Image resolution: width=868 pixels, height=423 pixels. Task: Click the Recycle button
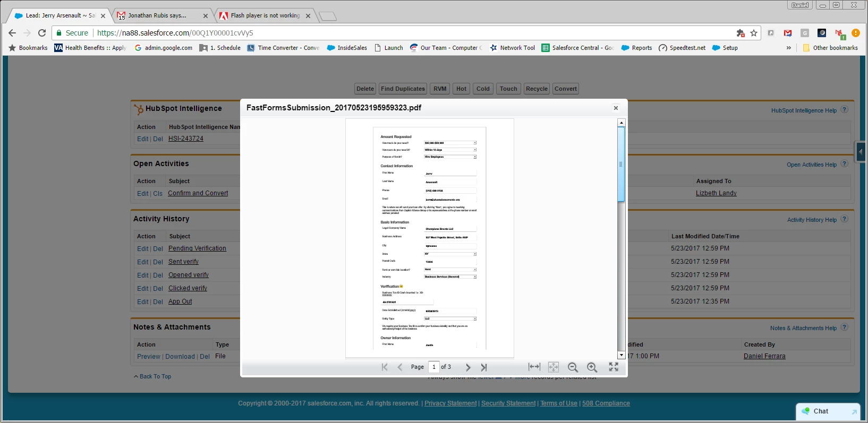tap(537, 89)
